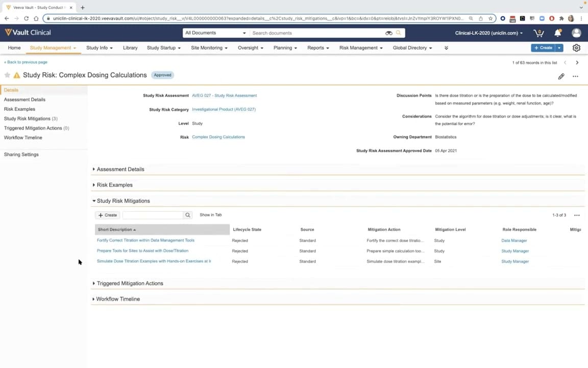Screen dimensions: 588x368
Task: Open the Global Directory menu
Action: coord(412,48)
